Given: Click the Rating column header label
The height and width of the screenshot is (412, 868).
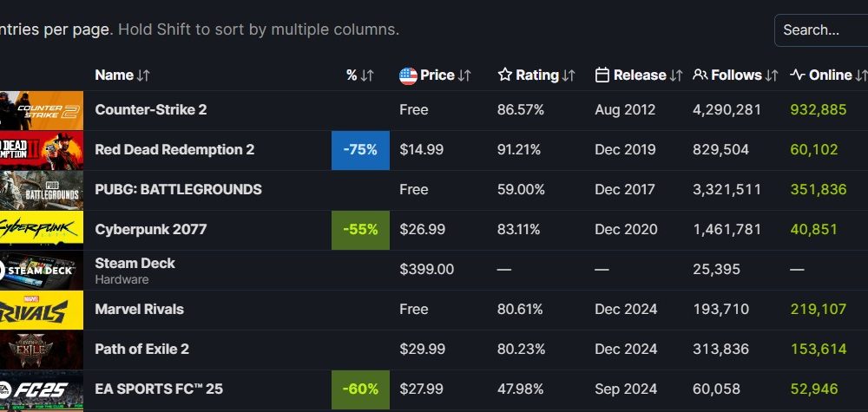Looking at the screenshot, I should pos(537,75).
